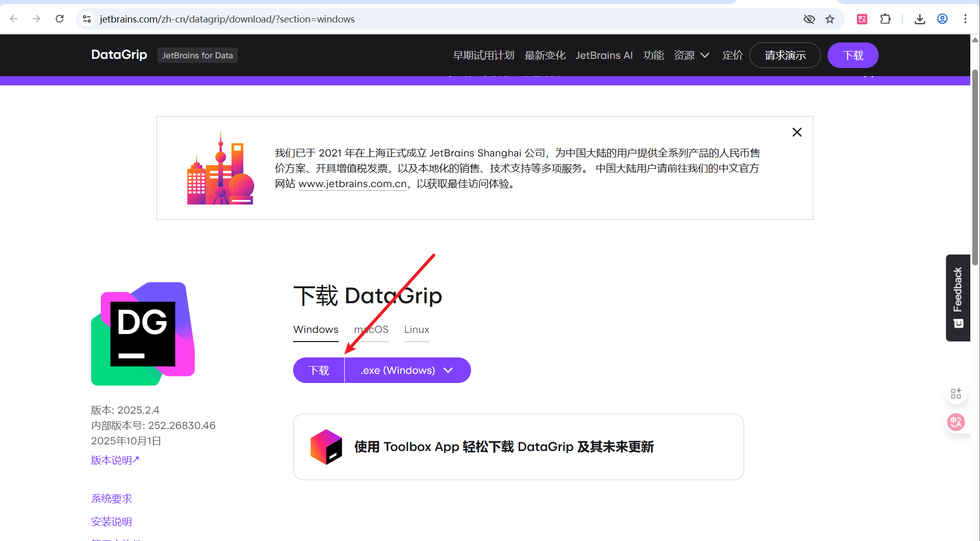Open the browser extensions puzzle icon
The image size is (980, 541).
(885, 19)
